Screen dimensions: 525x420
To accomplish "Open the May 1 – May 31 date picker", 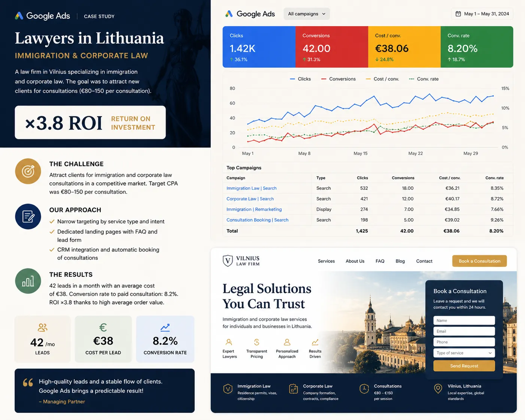I will pos(482,14).
